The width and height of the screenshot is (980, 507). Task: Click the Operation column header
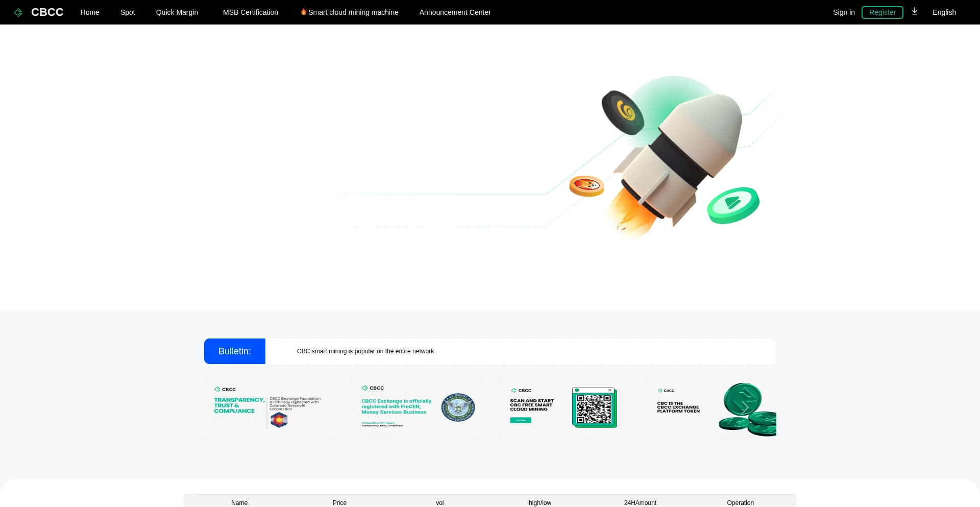[x=740, y=503]
